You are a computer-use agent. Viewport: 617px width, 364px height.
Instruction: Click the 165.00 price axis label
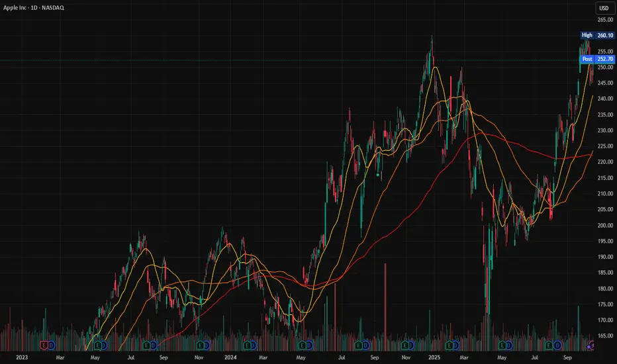pyautogui.click(x=605, y=336)
